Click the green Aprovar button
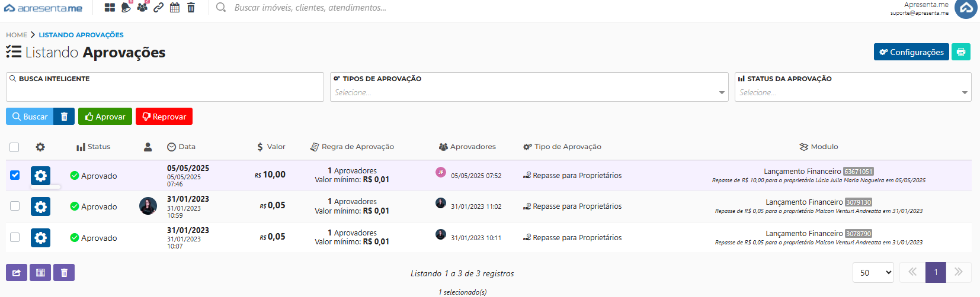Screen dimensions: 980x297 (x=105, y=117)
